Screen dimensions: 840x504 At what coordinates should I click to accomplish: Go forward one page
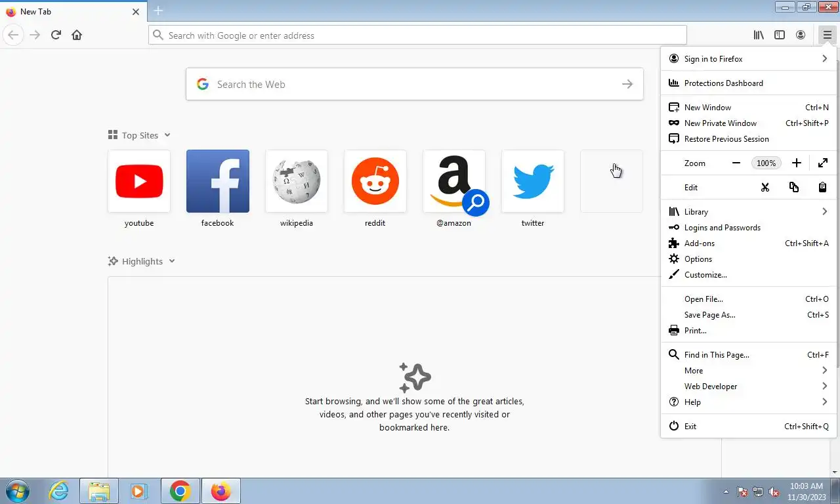point(35,35)
